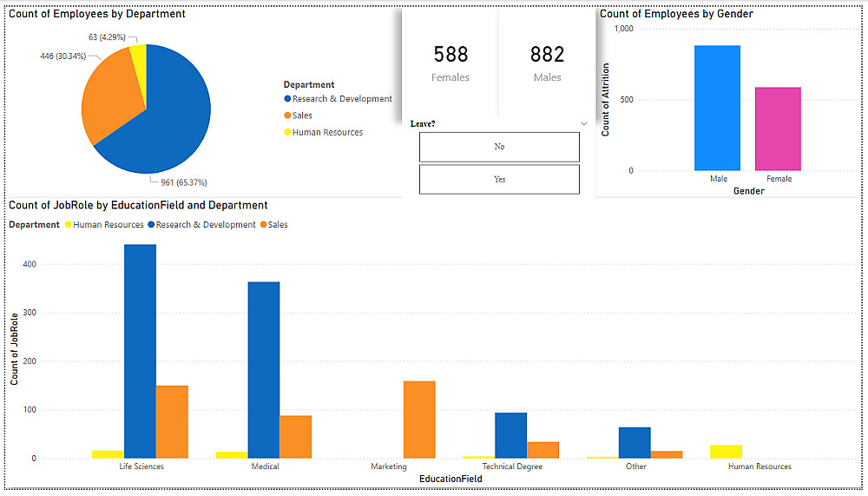
Task: Click the Other field blue bar
Action: 635,443
